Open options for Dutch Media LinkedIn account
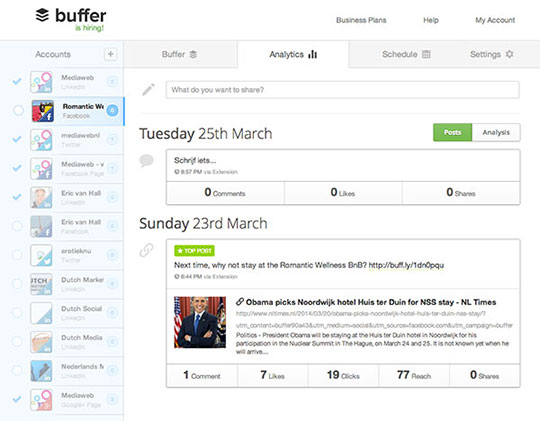Screen dimensions: 540x421 (x=112, y=342)
